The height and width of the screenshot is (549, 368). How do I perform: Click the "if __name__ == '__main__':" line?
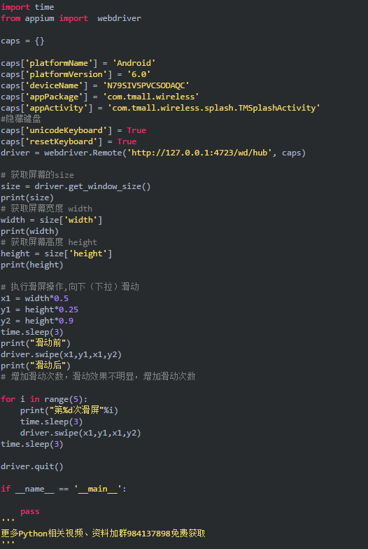tap(63, 489)
